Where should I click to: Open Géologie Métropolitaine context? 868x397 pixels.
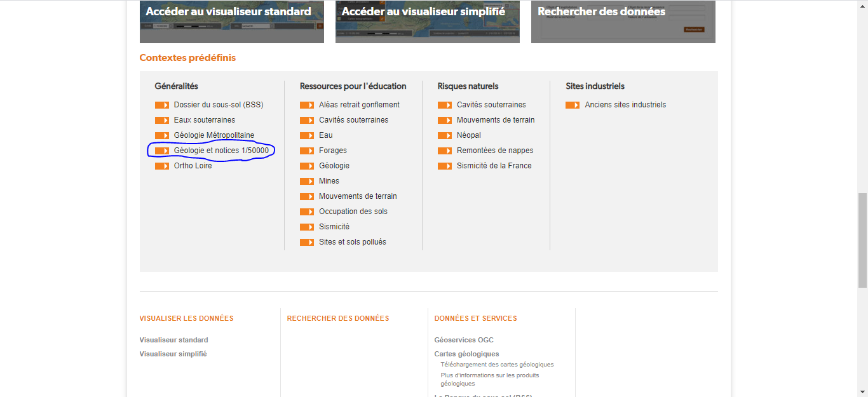coord(214,135)
